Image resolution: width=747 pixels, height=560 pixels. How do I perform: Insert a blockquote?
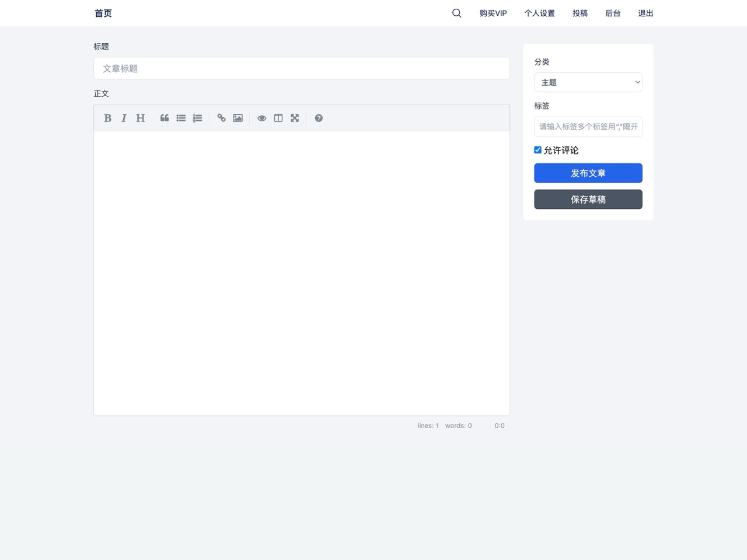click(x=164, y=118)
